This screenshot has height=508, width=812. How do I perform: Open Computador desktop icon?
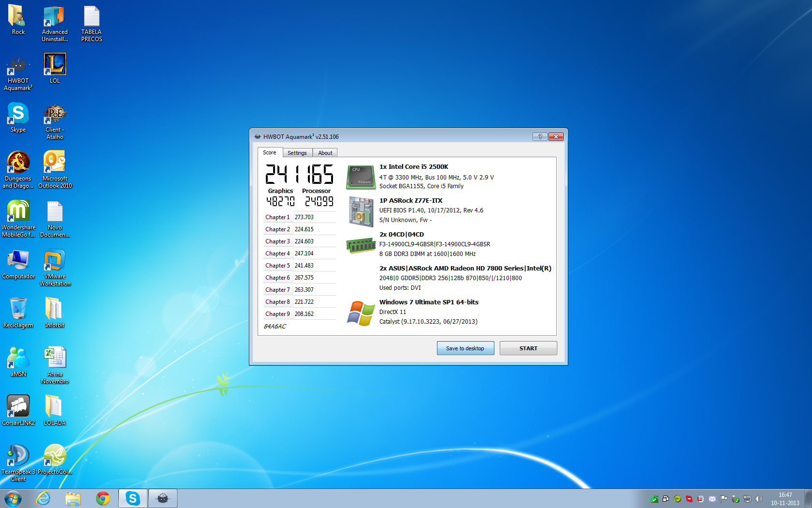point(18,265)
